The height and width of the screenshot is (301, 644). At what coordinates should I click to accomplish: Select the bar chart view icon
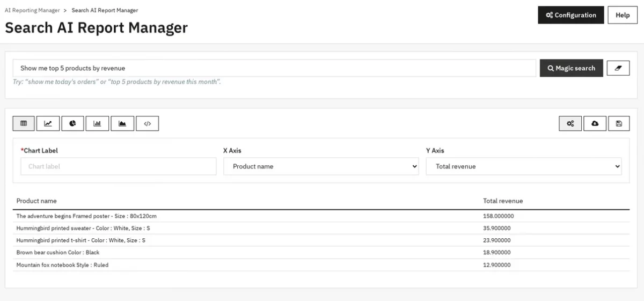point(97,123)
